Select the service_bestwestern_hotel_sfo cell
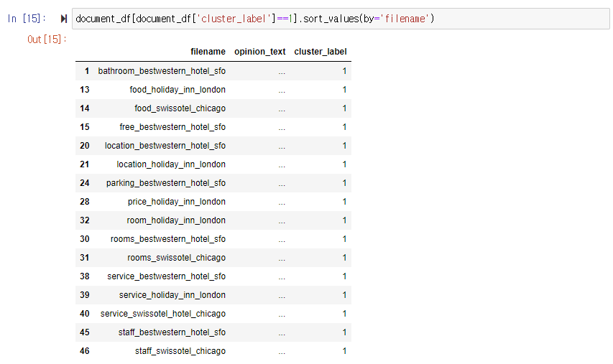The image size is (613, 364). (166, 276)
